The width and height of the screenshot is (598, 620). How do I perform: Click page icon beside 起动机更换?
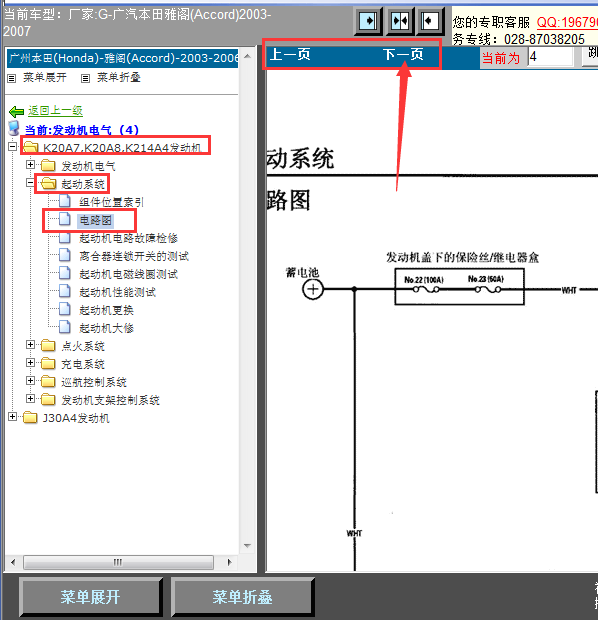pyautogui.click(x=64, y=309)
